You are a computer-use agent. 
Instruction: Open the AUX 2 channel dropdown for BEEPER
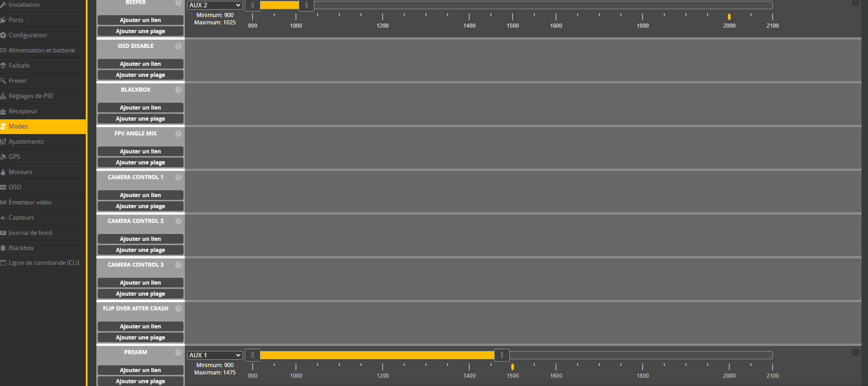(215, 5)
